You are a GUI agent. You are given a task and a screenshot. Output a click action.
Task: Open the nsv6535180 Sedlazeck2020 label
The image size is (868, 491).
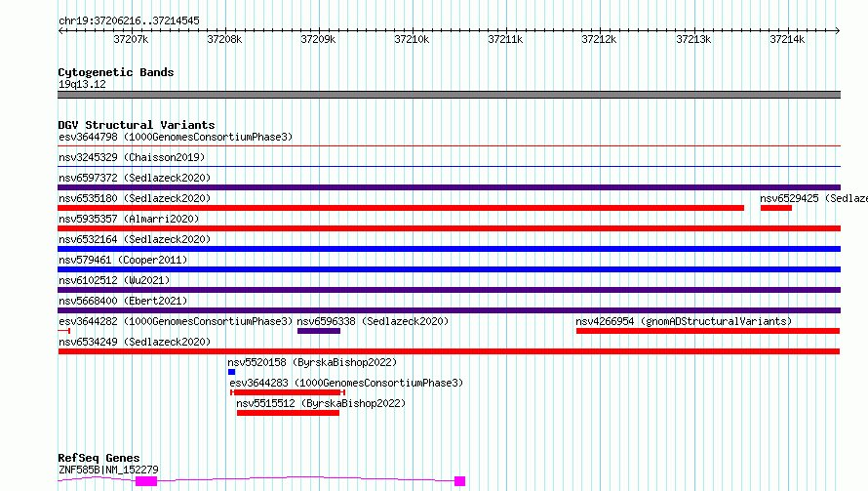tap(135, 198)
